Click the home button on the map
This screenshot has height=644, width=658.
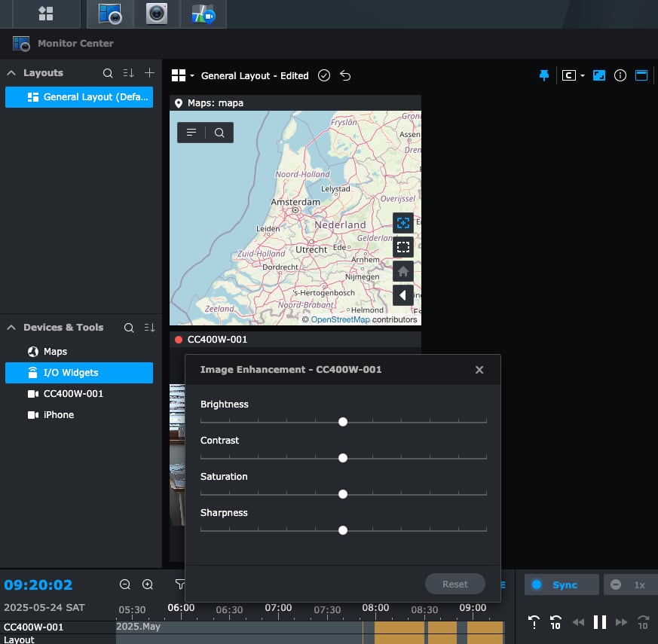403,271
